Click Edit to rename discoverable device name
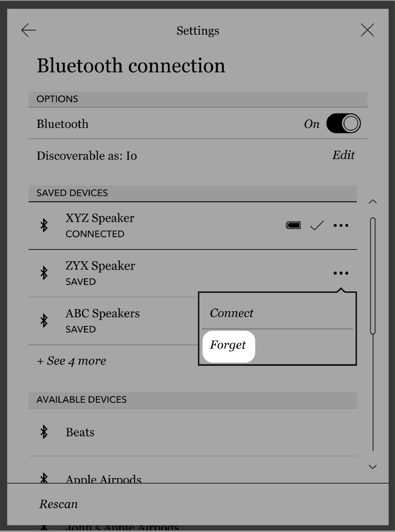This screenshot has width=395, height=532. (x=344, y=155)
